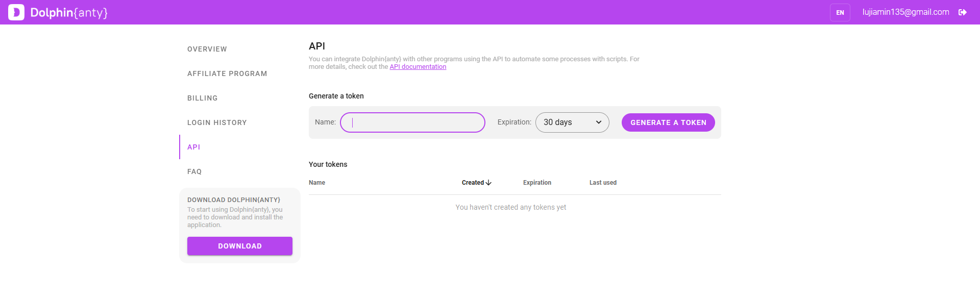
Task: Click the Last used column header
Action: (603, 183)
